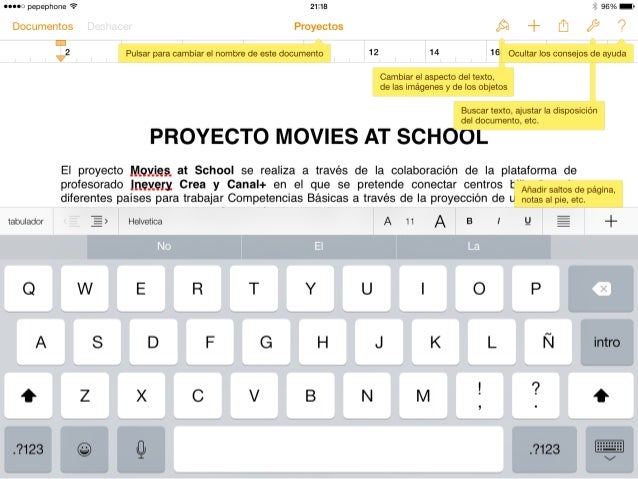Tap 'Pulsar para cambiar el nombre' help tip
This screenshot has width=638, height=479.
click(224, 53)
